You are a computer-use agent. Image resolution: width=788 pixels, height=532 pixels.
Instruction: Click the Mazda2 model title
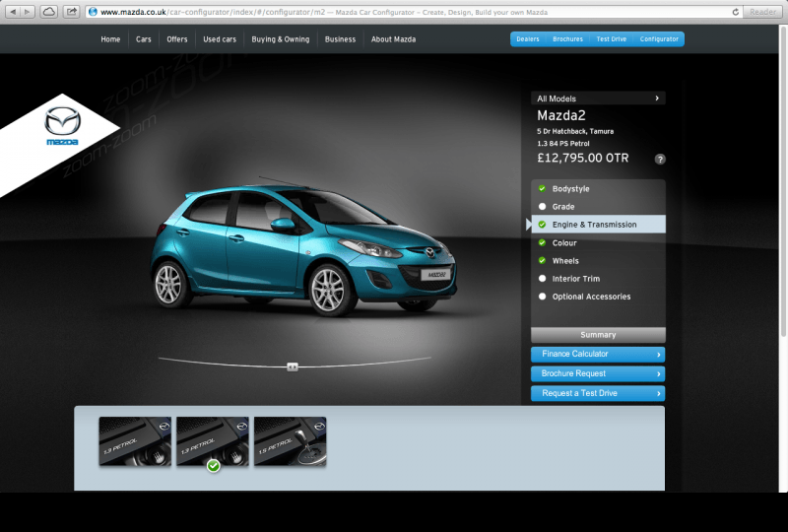coord(561,115)
